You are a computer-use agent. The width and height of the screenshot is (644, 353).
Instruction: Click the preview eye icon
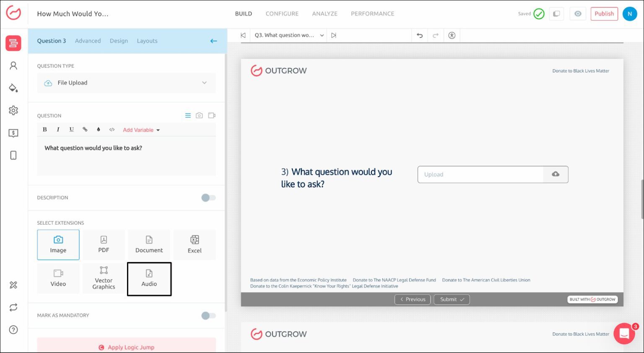coord(578,14)
